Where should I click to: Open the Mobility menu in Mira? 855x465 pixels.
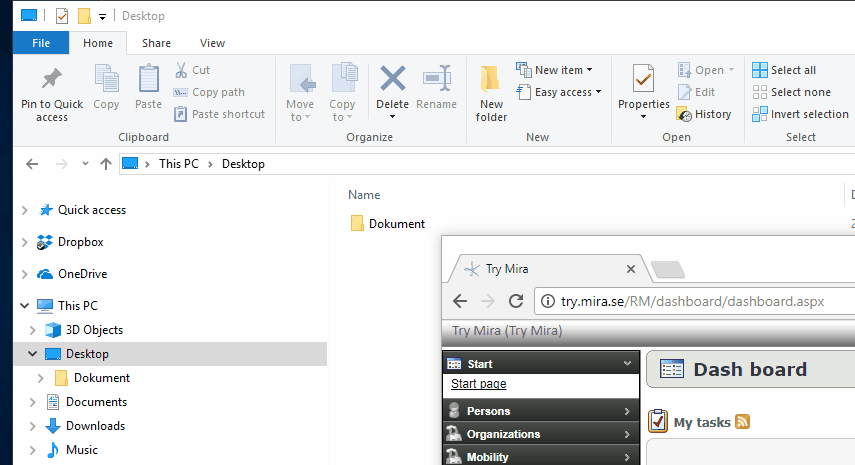[540, 456]
